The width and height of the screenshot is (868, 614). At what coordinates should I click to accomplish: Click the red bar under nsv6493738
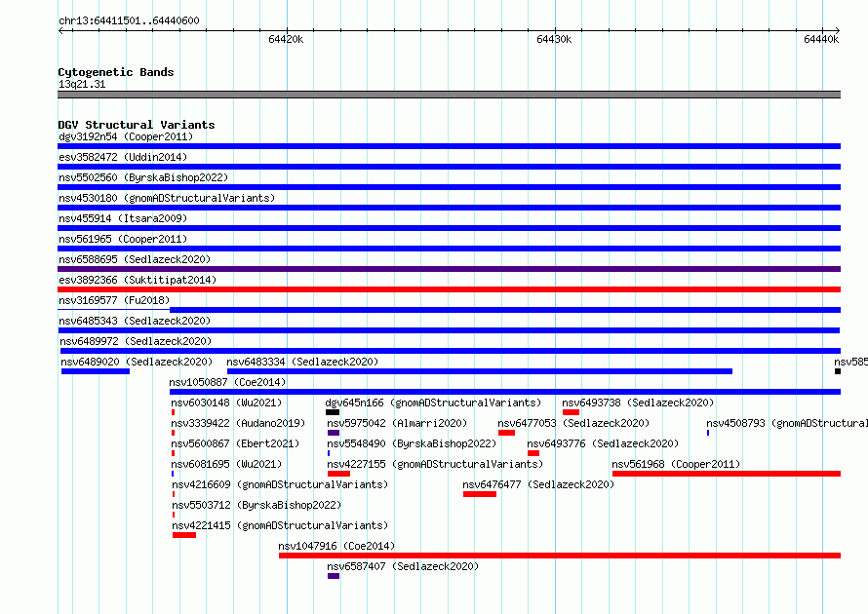point(571,412)
